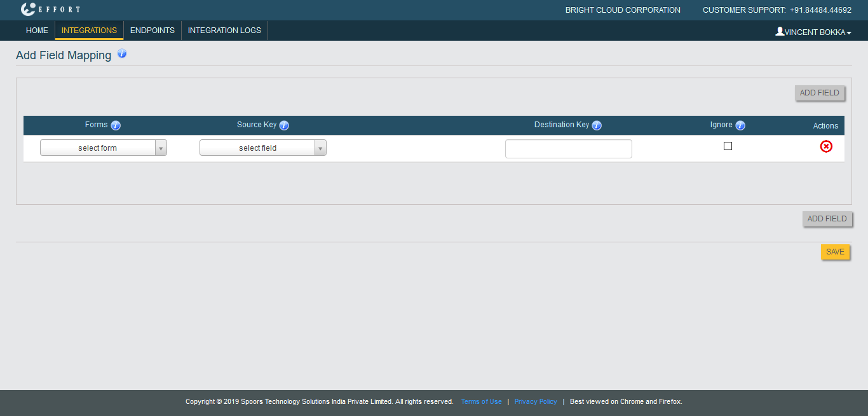This screenshot has width=868, height=416.
Task: Go to the Home tab
Action: click(37, 31)
